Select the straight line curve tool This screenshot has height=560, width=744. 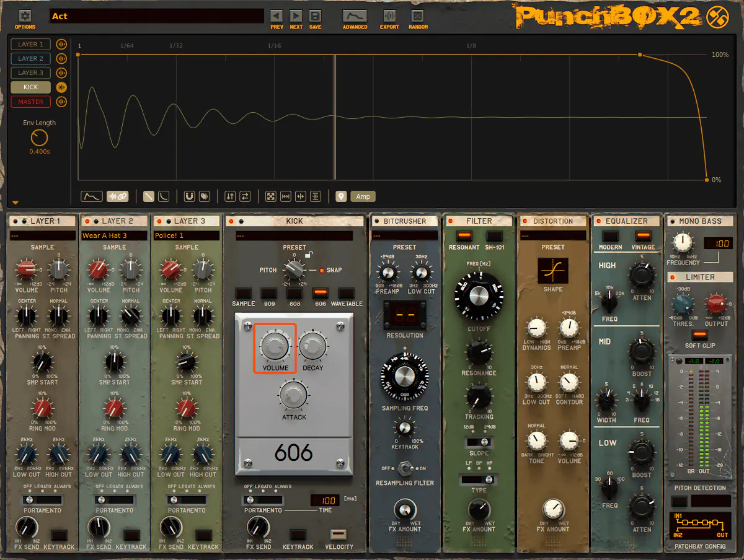(149, 196)
